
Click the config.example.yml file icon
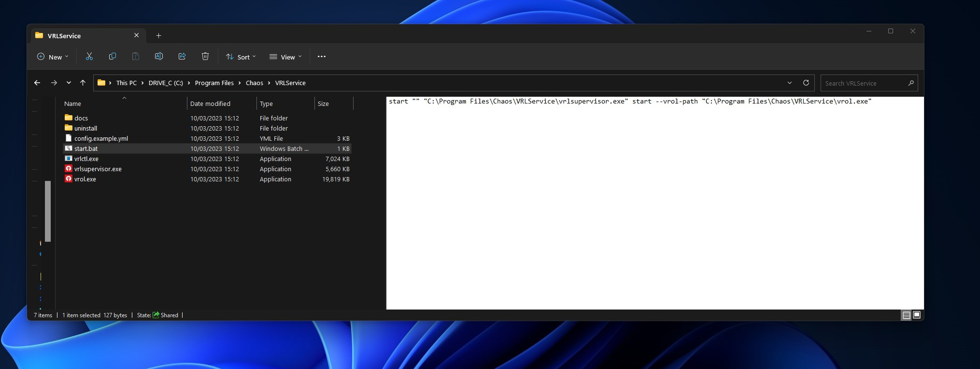tap(69, 138)
